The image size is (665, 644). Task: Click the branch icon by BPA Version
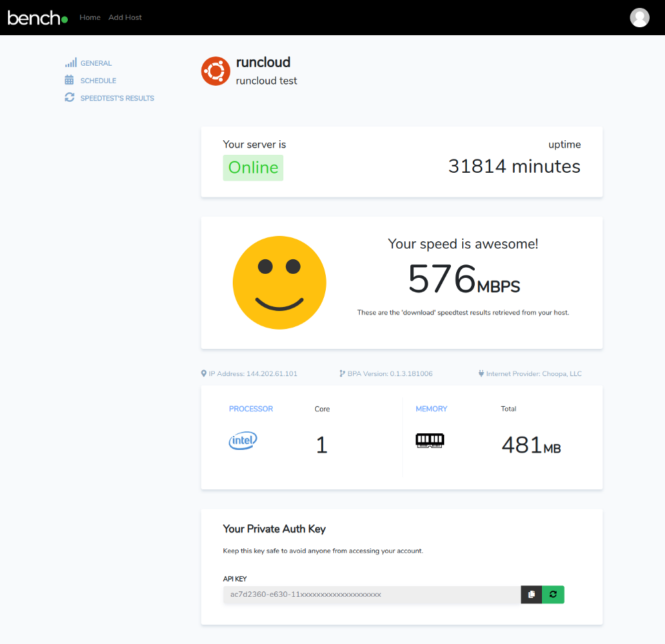pos(342,374)
